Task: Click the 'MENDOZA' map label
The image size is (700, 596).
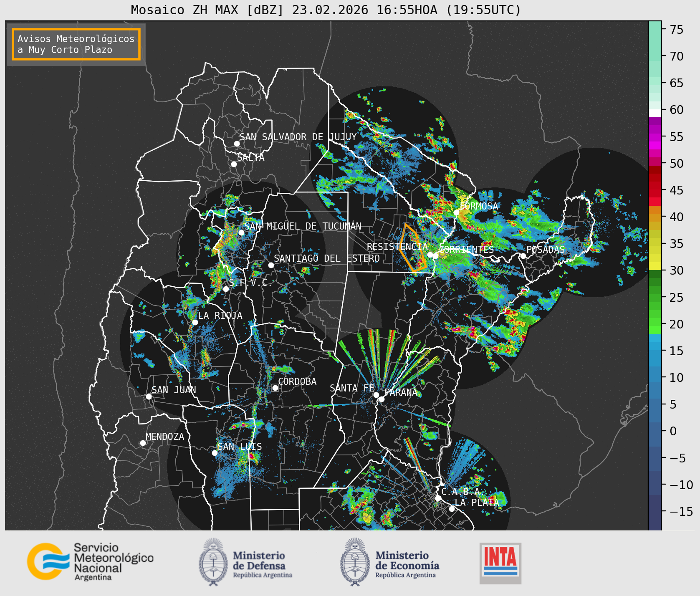Action: point(165,437)
